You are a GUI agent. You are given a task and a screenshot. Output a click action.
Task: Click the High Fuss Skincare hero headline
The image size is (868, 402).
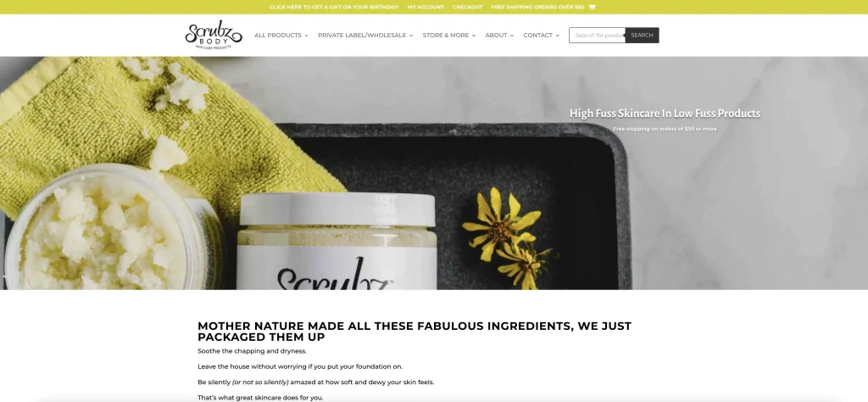click(x=665, y=113)
